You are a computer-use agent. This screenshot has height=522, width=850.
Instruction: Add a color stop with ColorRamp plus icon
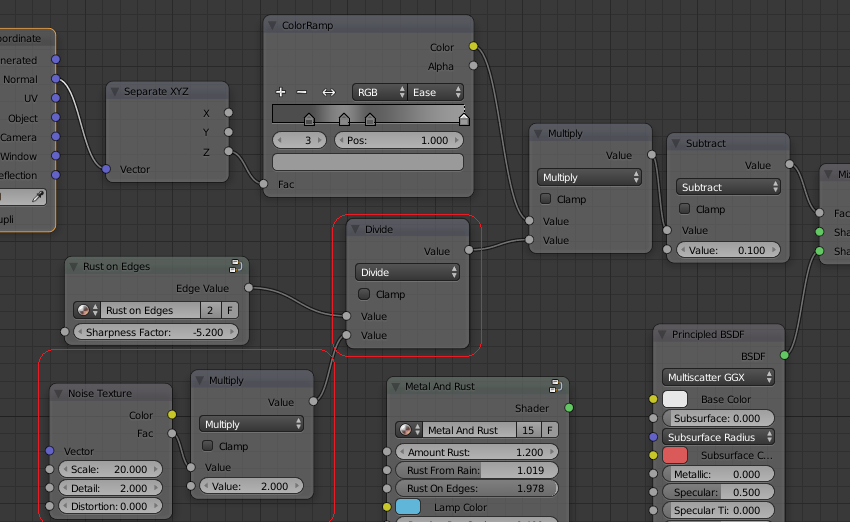pos(280,92)
